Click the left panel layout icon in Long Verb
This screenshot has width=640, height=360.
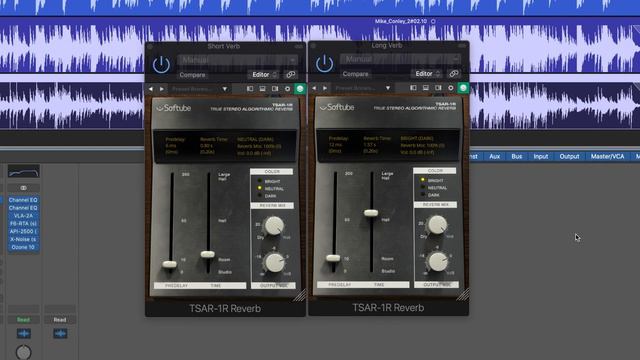(x=413, y=88)
